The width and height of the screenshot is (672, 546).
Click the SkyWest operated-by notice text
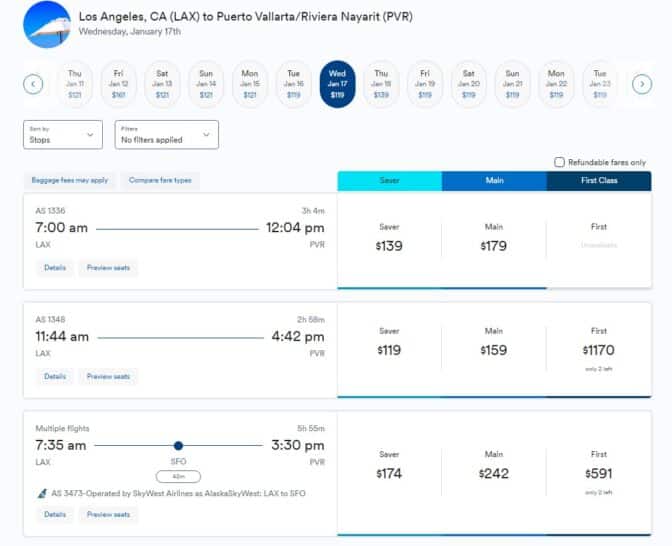click(x=178, y=493)
